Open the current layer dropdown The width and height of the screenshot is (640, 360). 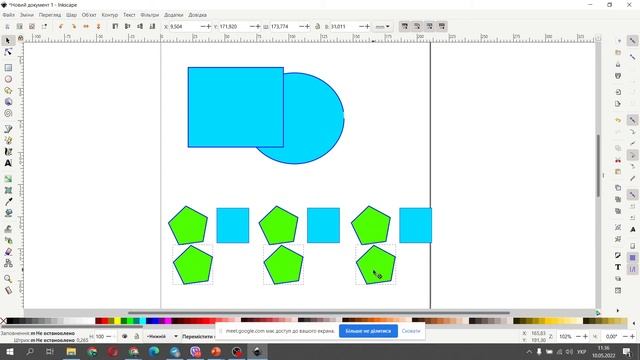162,336
